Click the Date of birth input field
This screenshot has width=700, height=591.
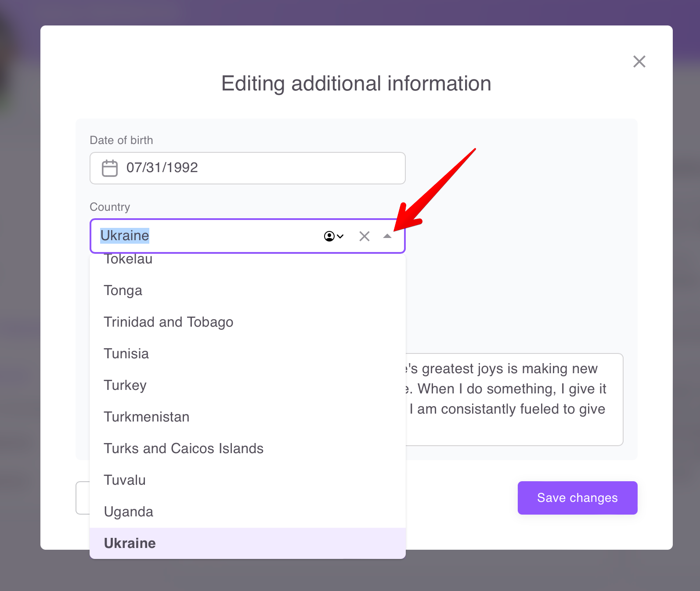pyautogui.click(x=263, y=168)
